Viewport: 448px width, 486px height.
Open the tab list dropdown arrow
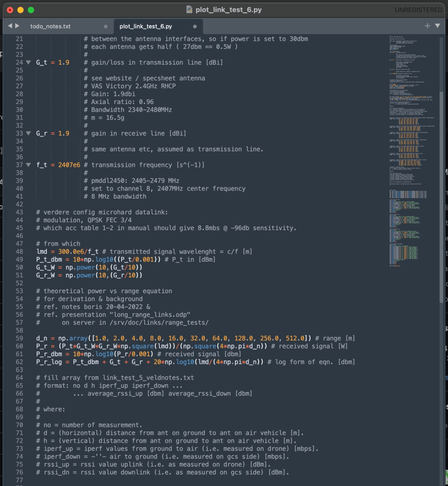[438, 26]
